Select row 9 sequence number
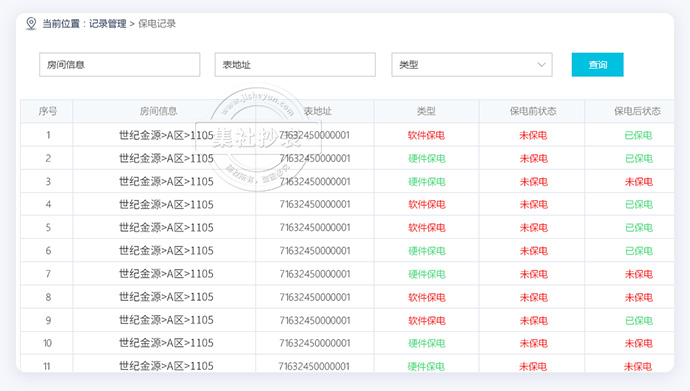 tap(48, 321)
